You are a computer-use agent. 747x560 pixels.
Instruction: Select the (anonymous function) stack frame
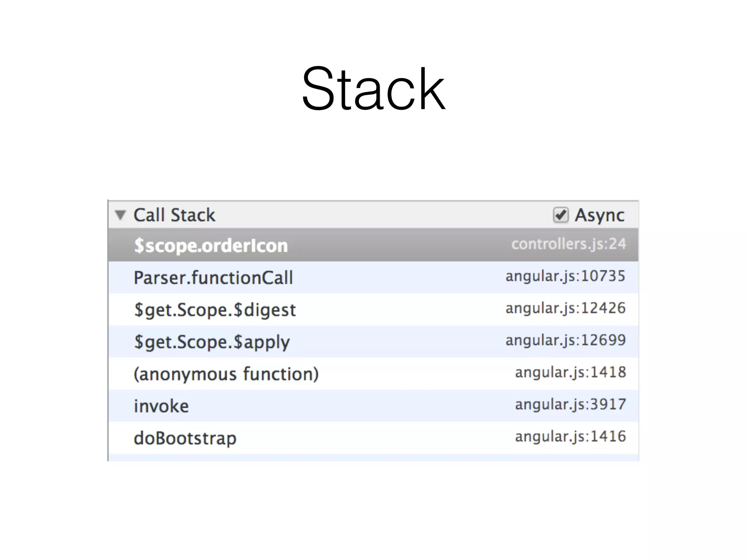373,374
